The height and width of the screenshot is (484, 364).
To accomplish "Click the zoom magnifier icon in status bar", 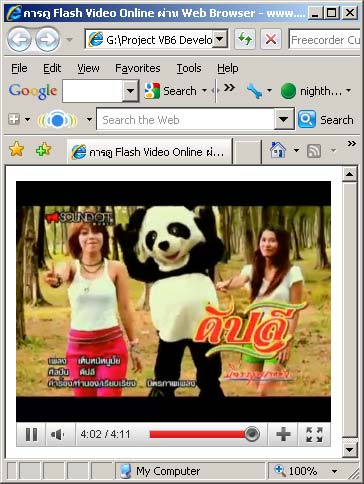I will pyautogui.click(x=280, y=470).
